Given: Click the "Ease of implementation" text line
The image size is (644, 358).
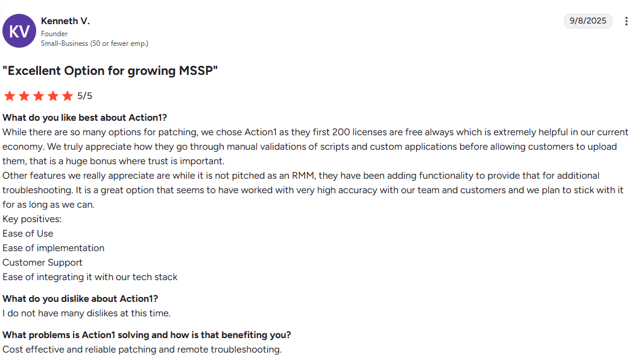Looking at the screenshot, I should (x=54, y=248).
